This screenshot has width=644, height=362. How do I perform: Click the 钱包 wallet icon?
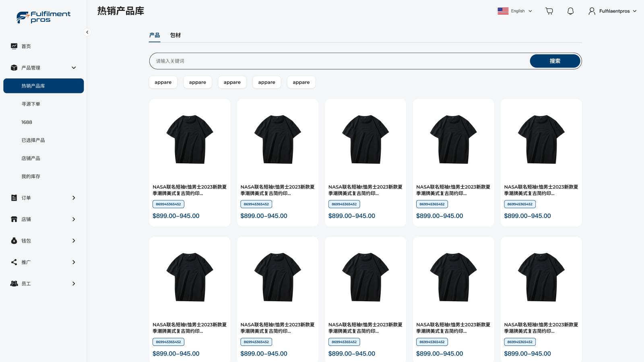click(14, 241)
